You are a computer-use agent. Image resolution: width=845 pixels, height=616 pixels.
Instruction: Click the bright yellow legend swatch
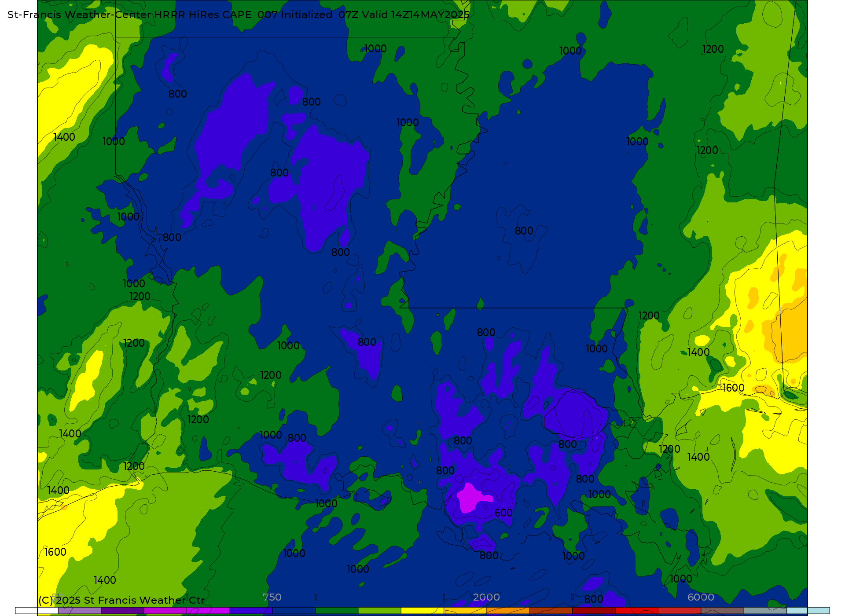point(422,611)
